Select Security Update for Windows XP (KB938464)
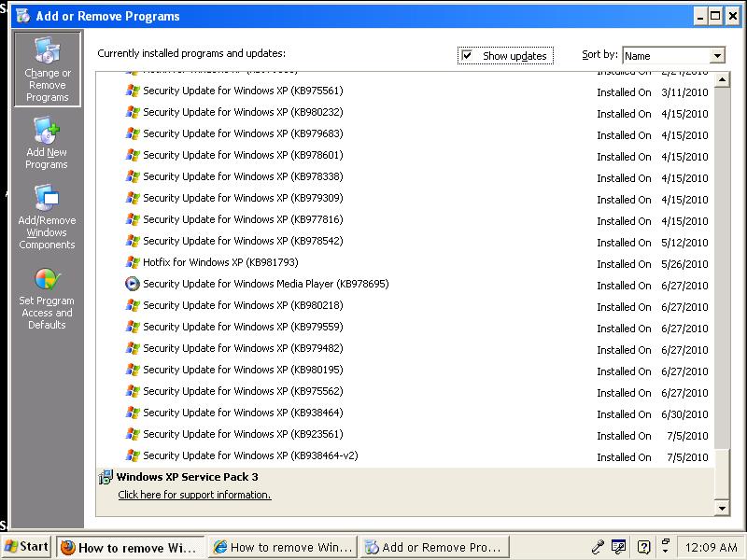 [243, 413]
